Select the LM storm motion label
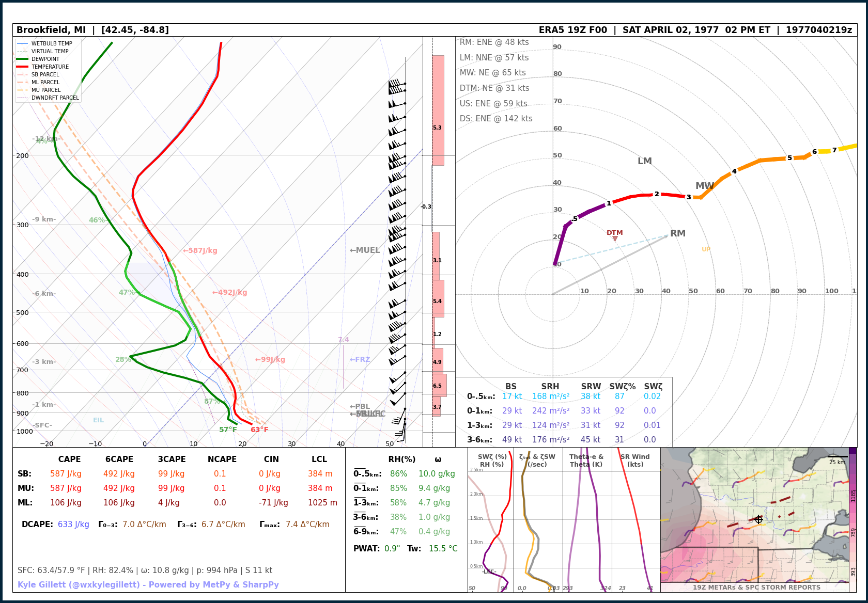 pos(644,161)
